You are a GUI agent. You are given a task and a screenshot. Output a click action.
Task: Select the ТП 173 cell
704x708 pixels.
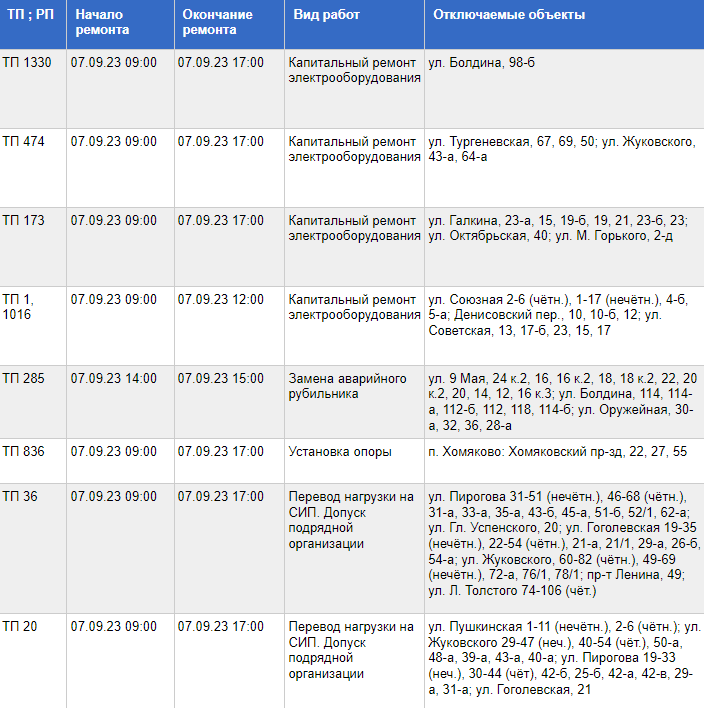tap(24, 221)
